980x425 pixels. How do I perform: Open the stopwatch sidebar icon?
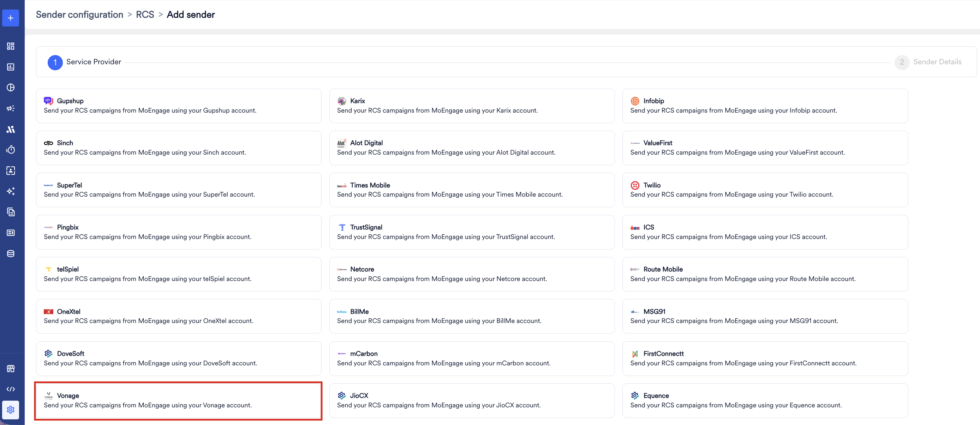point(11,150)
